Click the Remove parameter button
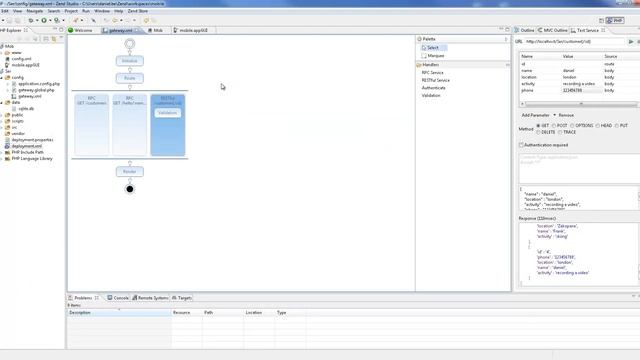Image resolution: width=640 pixels, height=360 pixels. pos(566,115)
